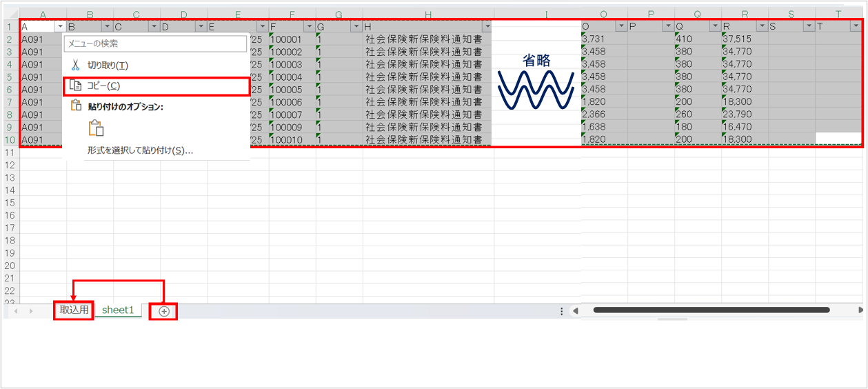Select 社会保険新保険料通知書 cell in row 10
868x389 pixels.
(428, 139)
